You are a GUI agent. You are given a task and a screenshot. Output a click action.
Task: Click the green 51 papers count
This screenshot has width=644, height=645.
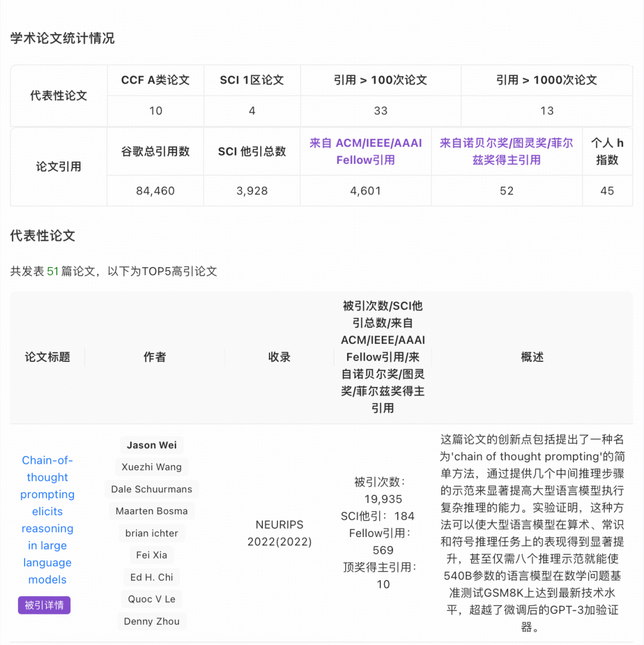pyautogui.click(x=52, y=271)
